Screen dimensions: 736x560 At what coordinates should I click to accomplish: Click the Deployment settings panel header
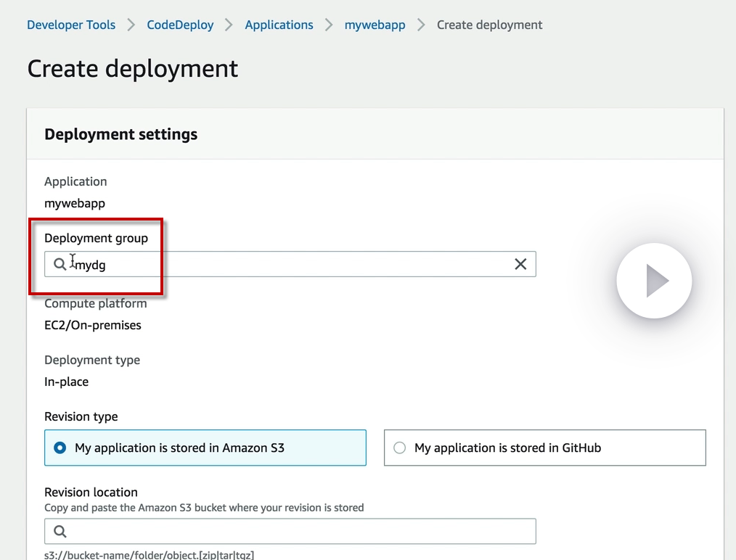120,134
